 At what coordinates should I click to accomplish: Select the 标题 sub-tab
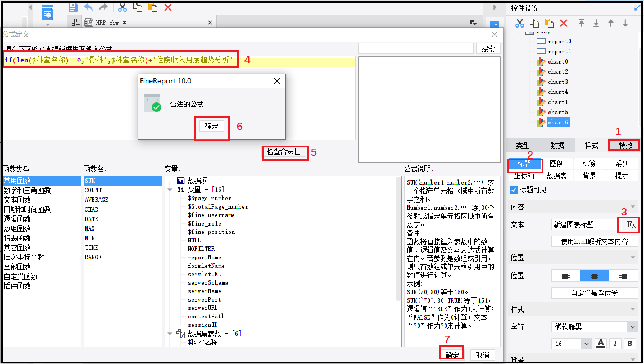tap(524, 164)
